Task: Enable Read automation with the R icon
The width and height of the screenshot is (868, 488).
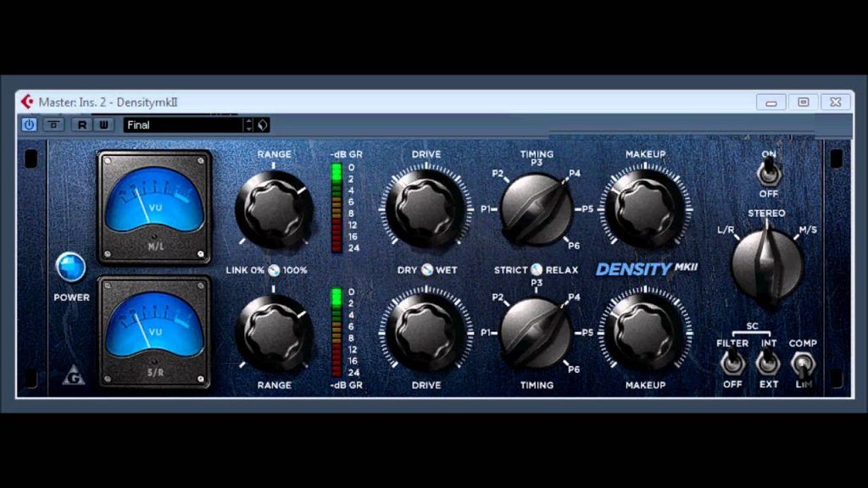Action: tap(80, 124)
